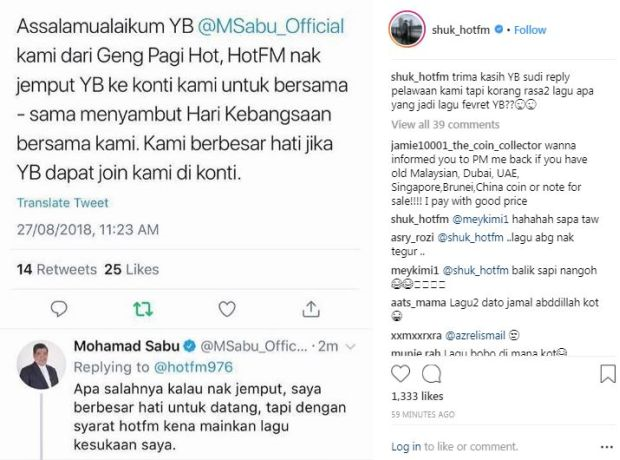Save post with the bookmark icon
This screenshot has height=460, width=620.
pos(608,374)
